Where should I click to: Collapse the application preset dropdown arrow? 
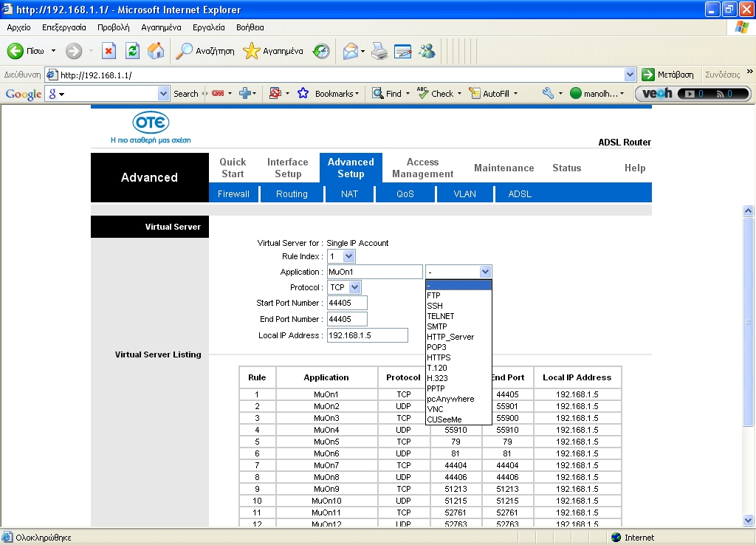click(x=485, y=272)
